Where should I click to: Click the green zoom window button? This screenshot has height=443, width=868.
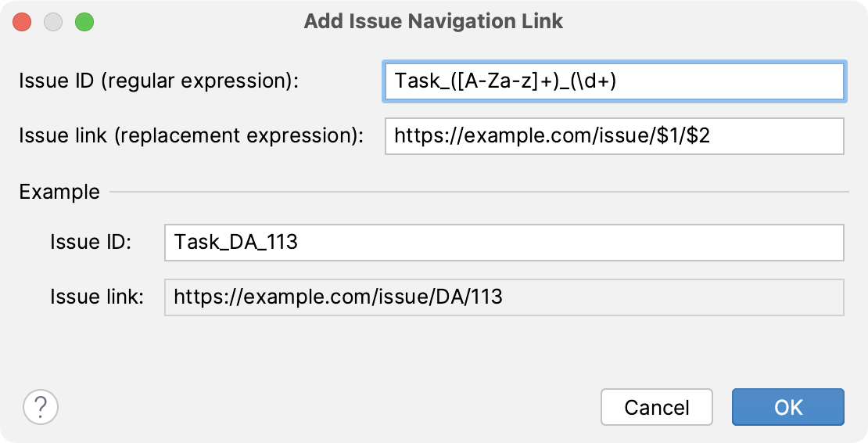tap(84, 22)
